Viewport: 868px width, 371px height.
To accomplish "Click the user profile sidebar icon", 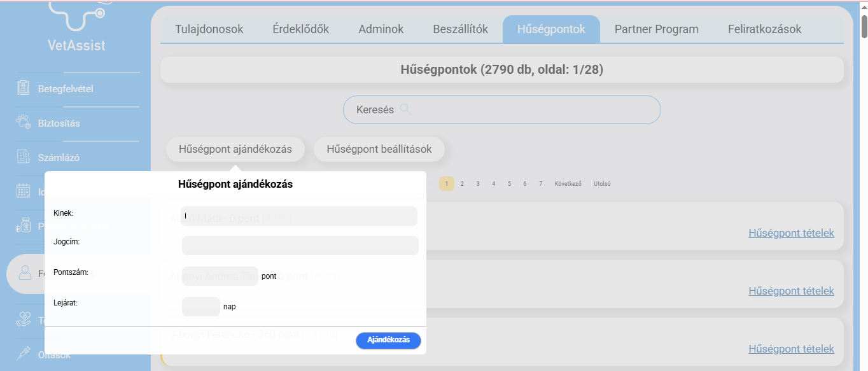I will coord(25,273).
